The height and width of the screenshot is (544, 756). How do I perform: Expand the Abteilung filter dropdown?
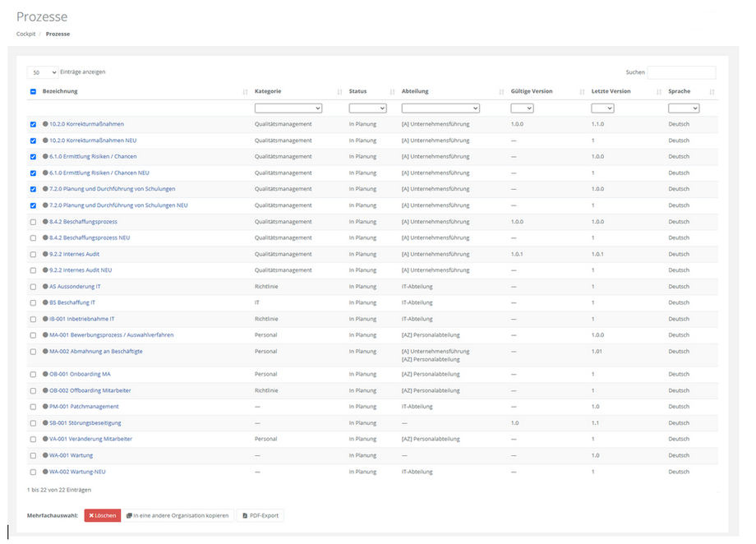click(440, 108)
